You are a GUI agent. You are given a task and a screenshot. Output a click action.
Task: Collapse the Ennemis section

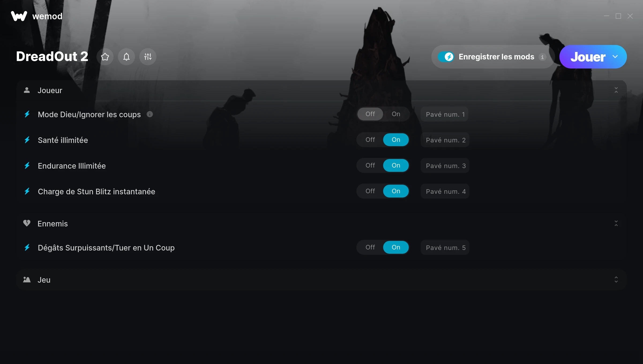(616, 223)
